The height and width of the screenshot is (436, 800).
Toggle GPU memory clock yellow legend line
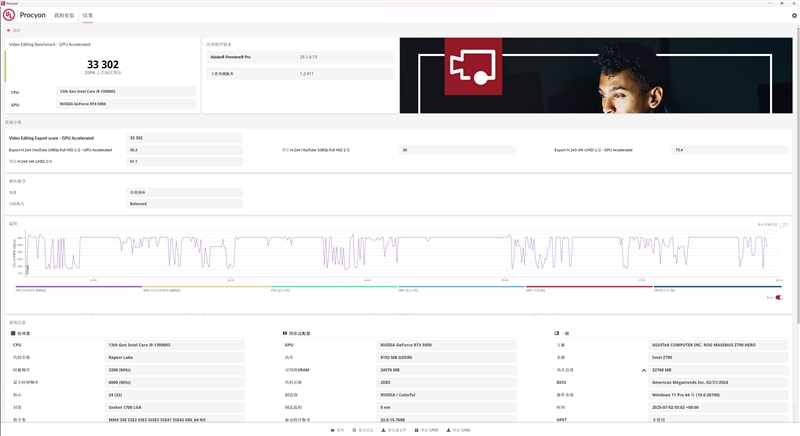tap(206, 287)
